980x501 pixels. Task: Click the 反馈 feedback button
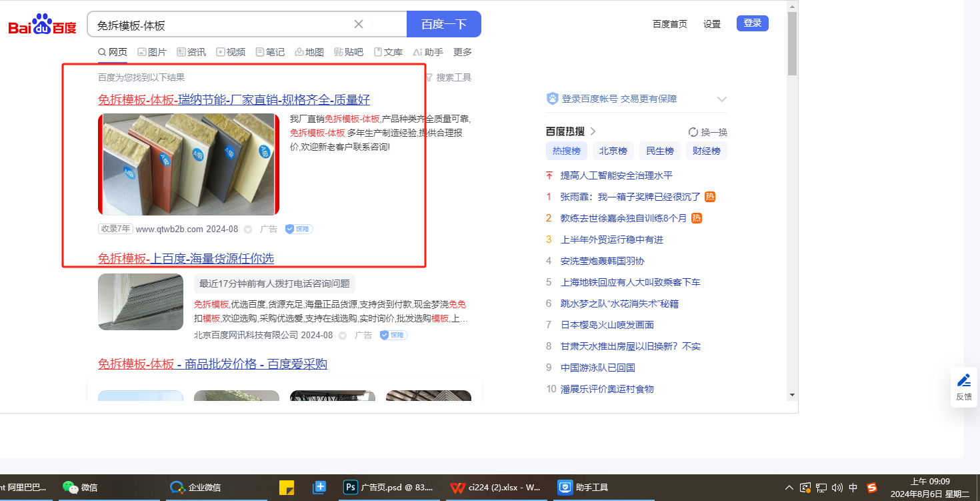[x=964, y=387]
